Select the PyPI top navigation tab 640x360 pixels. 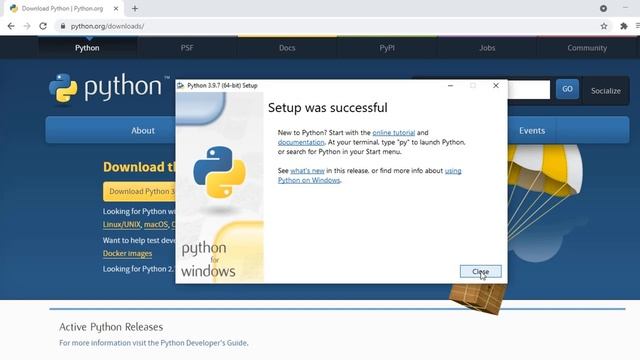387,48
